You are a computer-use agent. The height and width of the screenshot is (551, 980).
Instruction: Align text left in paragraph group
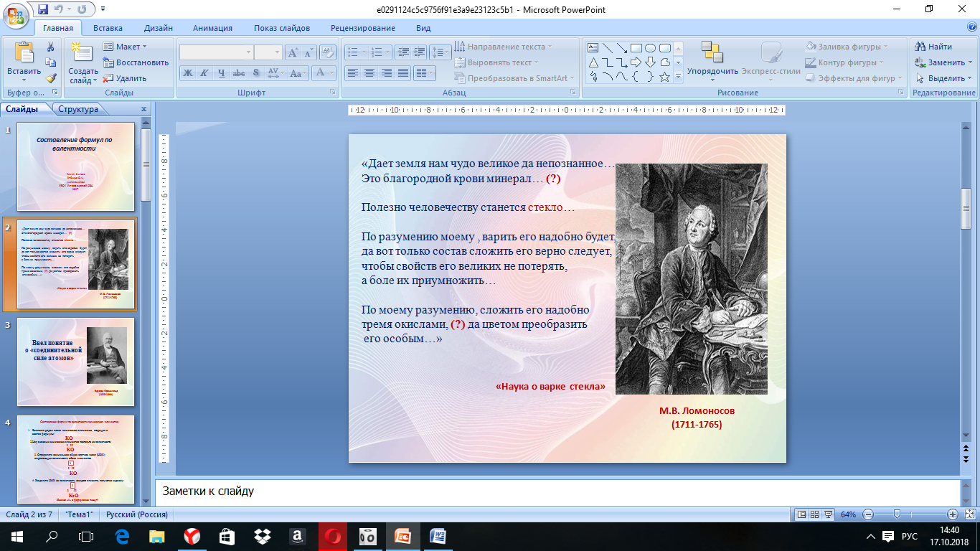pyautogui.click(x=352, y=73)
